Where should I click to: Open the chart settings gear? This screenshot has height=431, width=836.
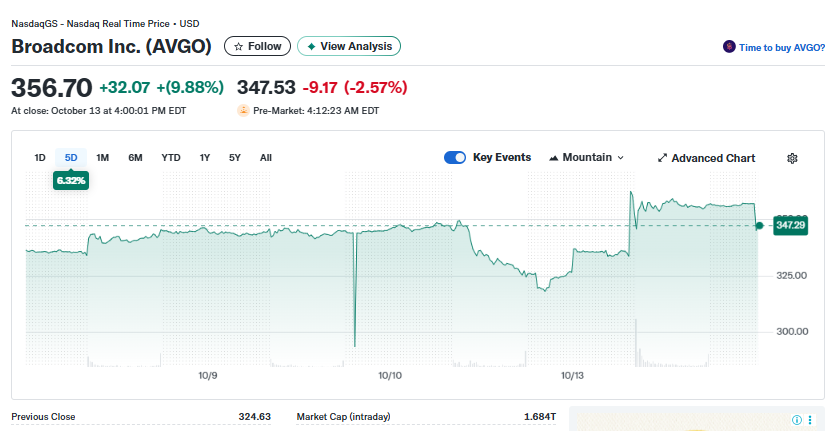pos(792,158)
